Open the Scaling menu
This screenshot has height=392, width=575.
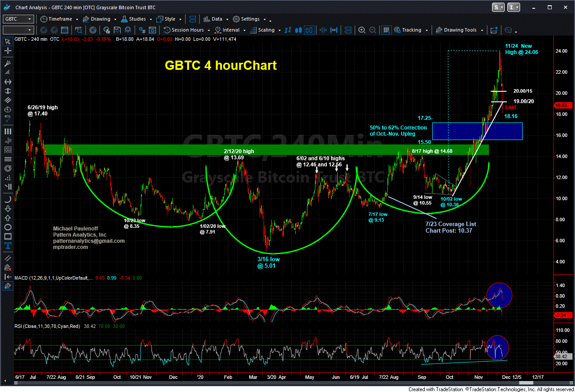click(265, 30)
